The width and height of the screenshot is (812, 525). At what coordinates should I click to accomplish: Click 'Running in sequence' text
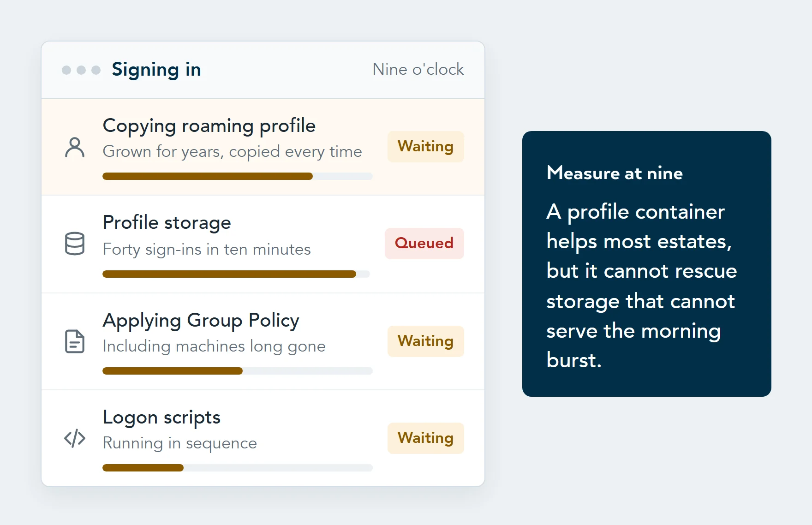click(x=179, y=443)
